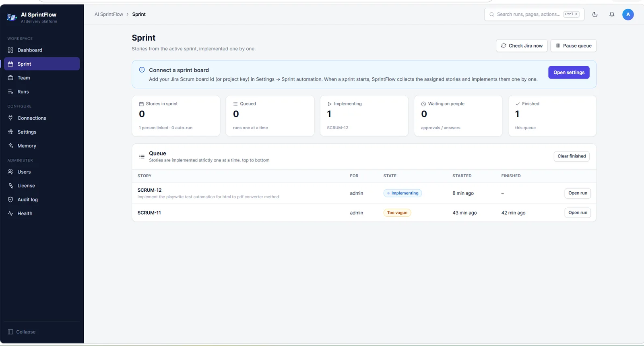
Task: Open Settings in the sidebar
Action: [x=42, y=132]
